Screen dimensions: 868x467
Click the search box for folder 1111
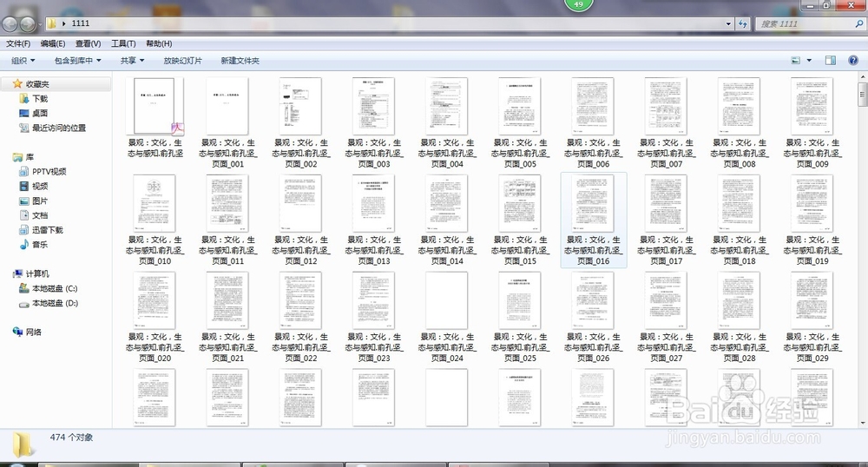[805, 23]
